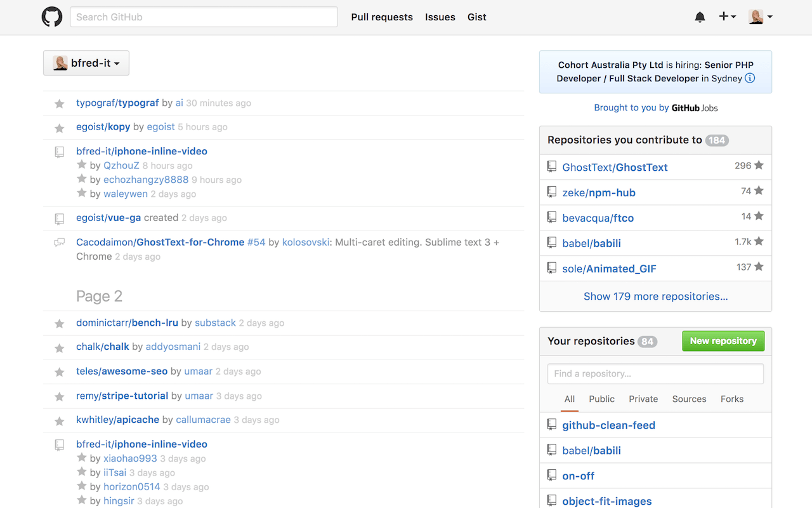This screenshot has height=508, width=812.
Task: Click repo icon beside GhostText/GhostText
Action: point(552,166)
